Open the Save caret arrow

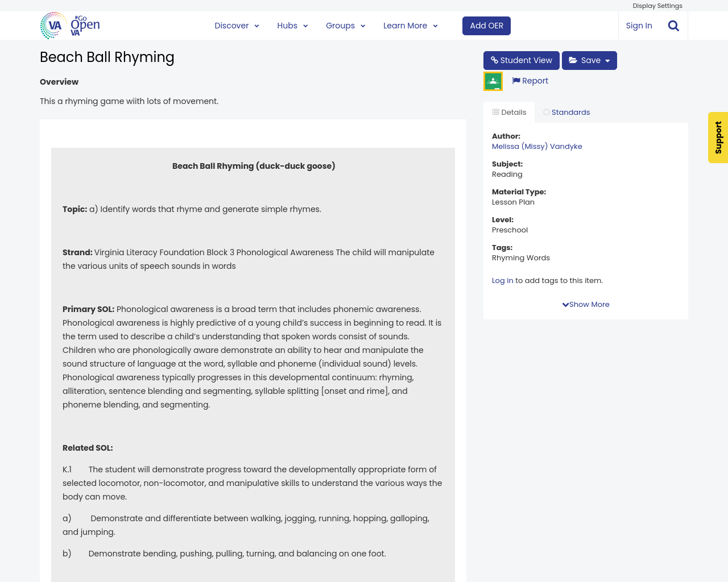pyautogui.click(x=607, y=61)
